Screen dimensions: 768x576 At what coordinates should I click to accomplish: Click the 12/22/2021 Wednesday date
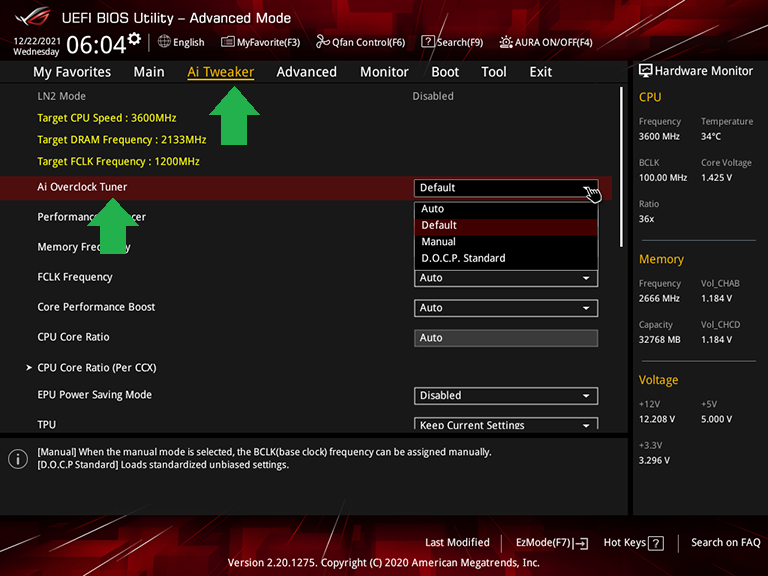37,46
